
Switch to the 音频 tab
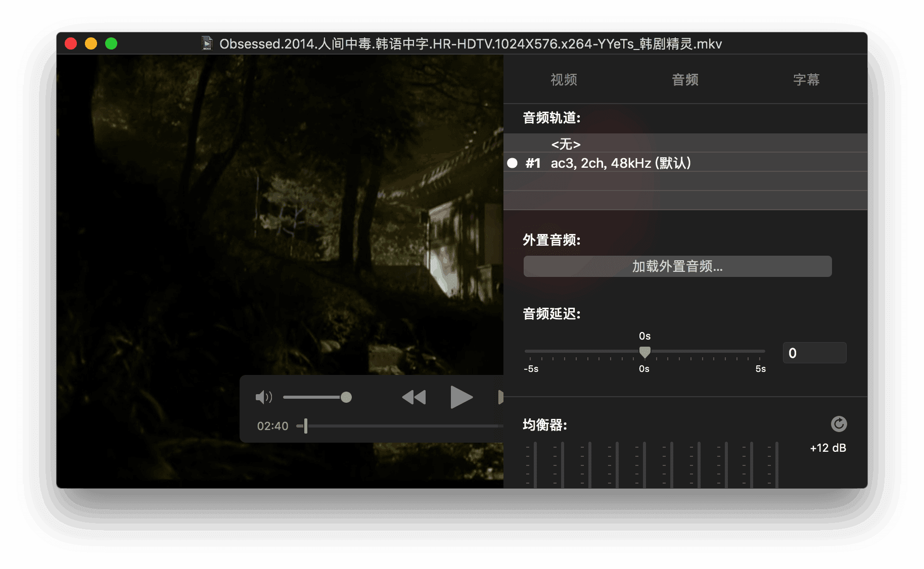point(685,80)
